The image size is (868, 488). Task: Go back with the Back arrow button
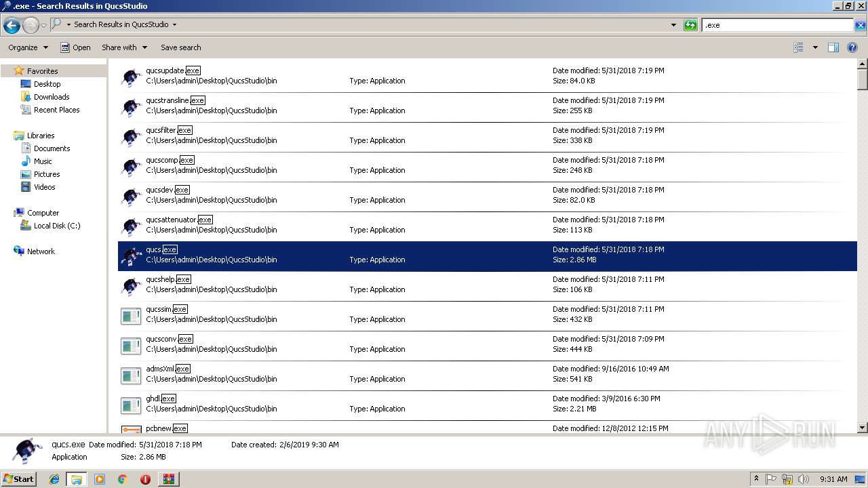point(12,26)
